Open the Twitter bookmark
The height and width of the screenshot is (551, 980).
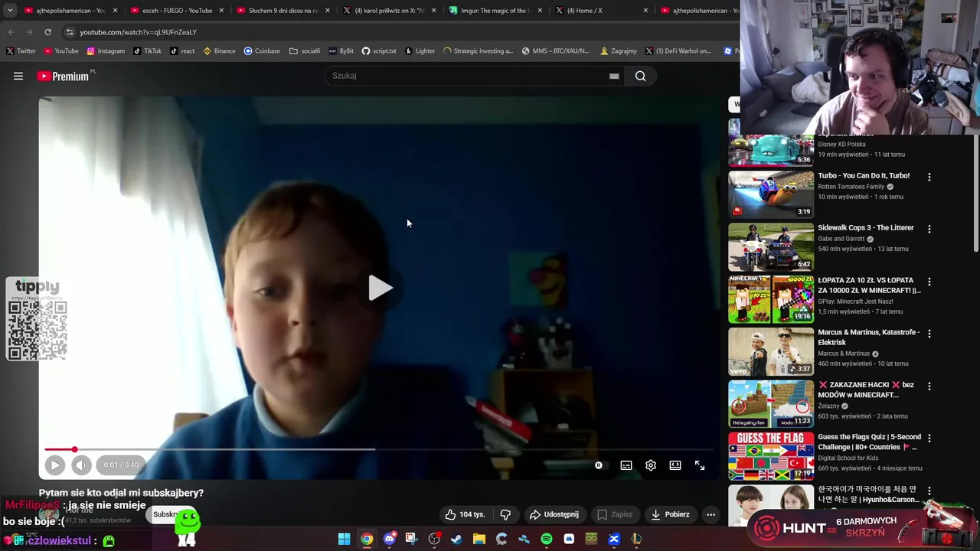21,51
